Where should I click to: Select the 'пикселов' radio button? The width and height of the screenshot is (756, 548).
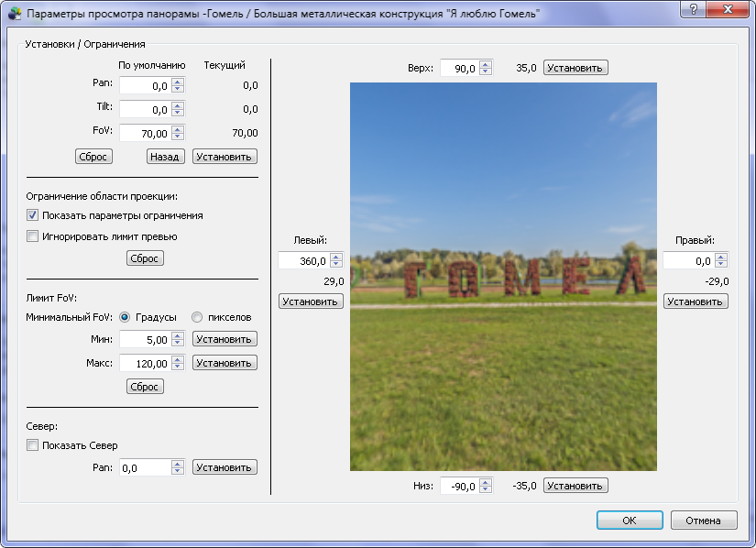pos(197,317)
